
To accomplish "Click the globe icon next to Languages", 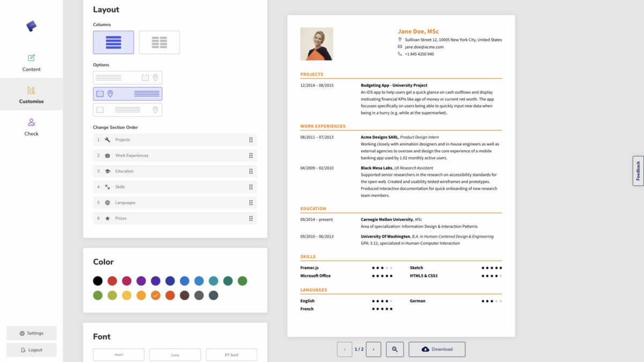I will click(x=107, y=202).
